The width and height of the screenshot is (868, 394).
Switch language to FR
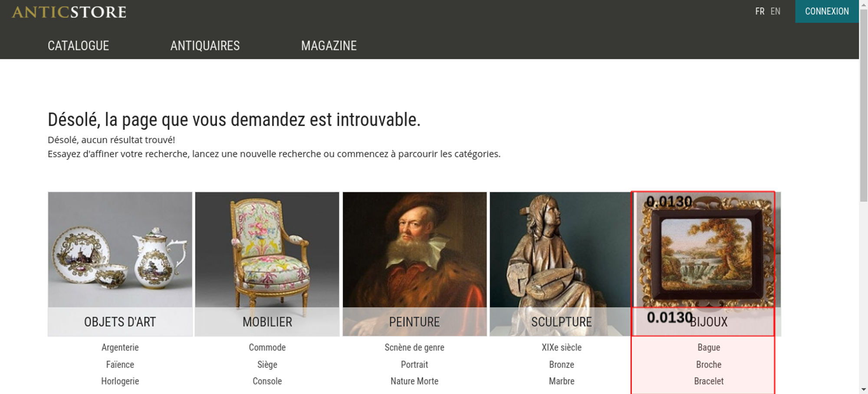pos(759,11)
